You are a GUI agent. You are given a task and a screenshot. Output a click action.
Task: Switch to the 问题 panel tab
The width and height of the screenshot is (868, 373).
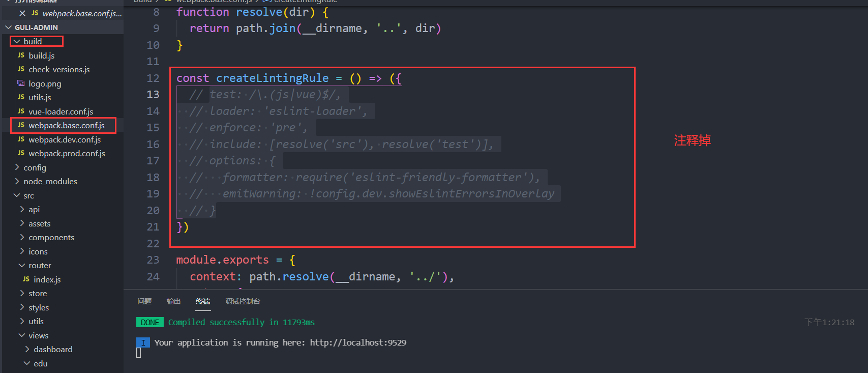(x=144, y=301)
